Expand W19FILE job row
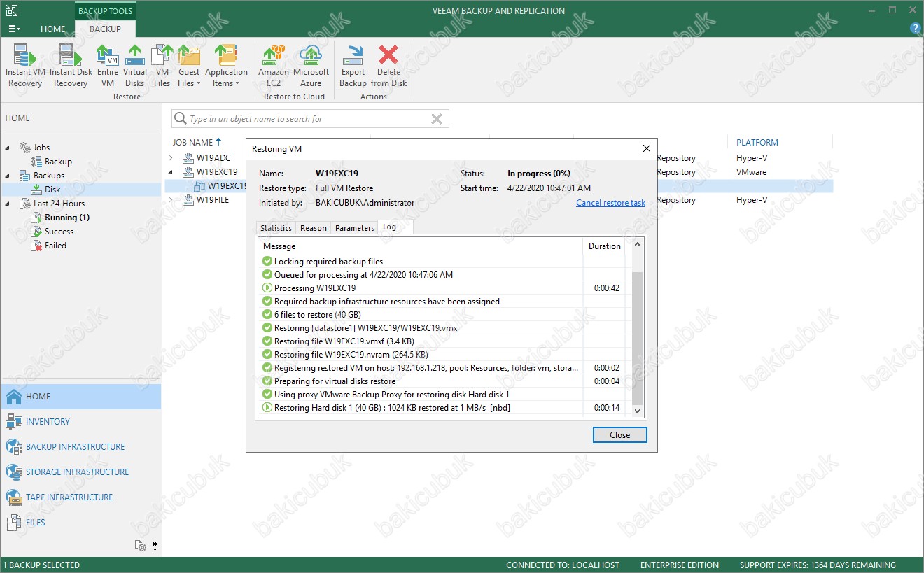Image resolution: width=924 pixels, height=573 pixels. (170, 200)
